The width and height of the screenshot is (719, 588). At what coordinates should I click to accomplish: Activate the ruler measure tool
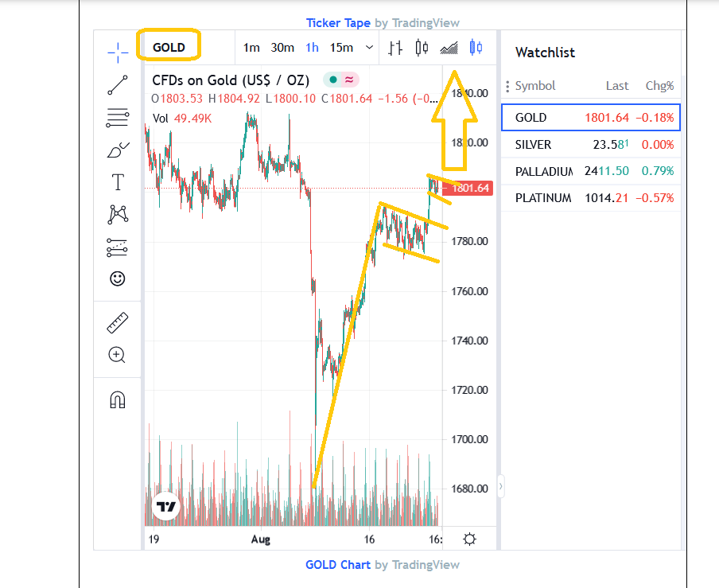[118, 323]
